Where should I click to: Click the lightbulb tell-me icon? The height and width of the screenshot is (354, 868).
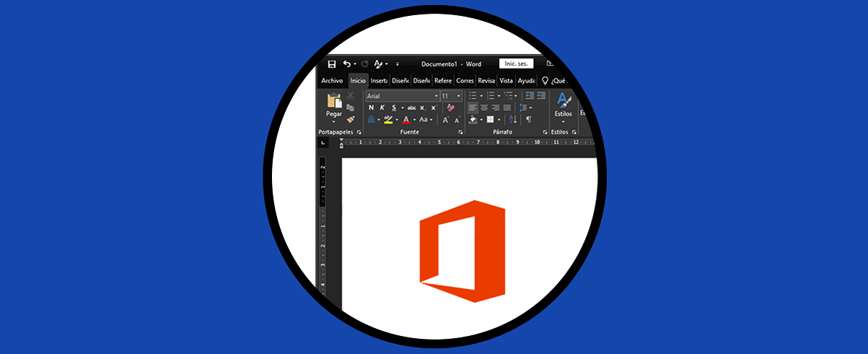click(x=545, y=81)
